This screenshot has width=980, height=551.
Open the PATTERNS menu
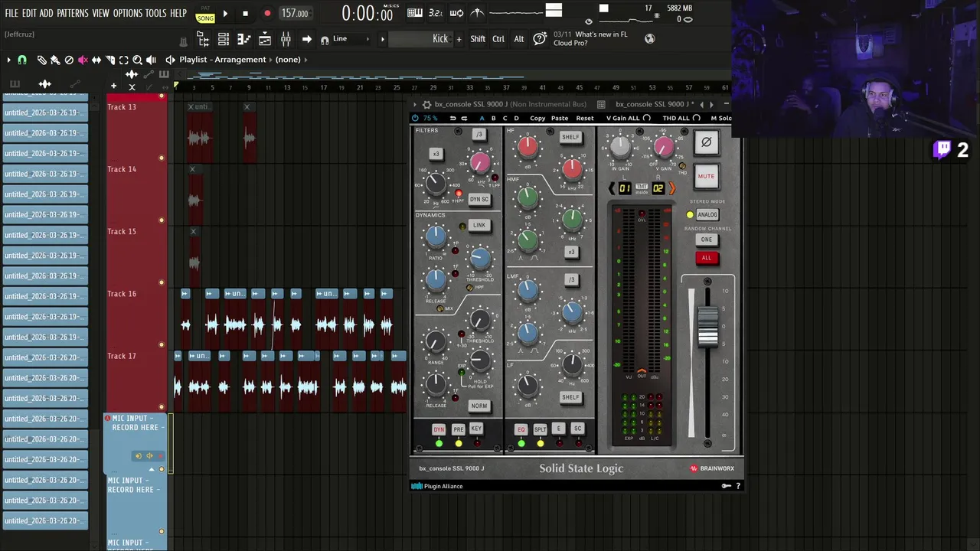[x=73, y=13]
